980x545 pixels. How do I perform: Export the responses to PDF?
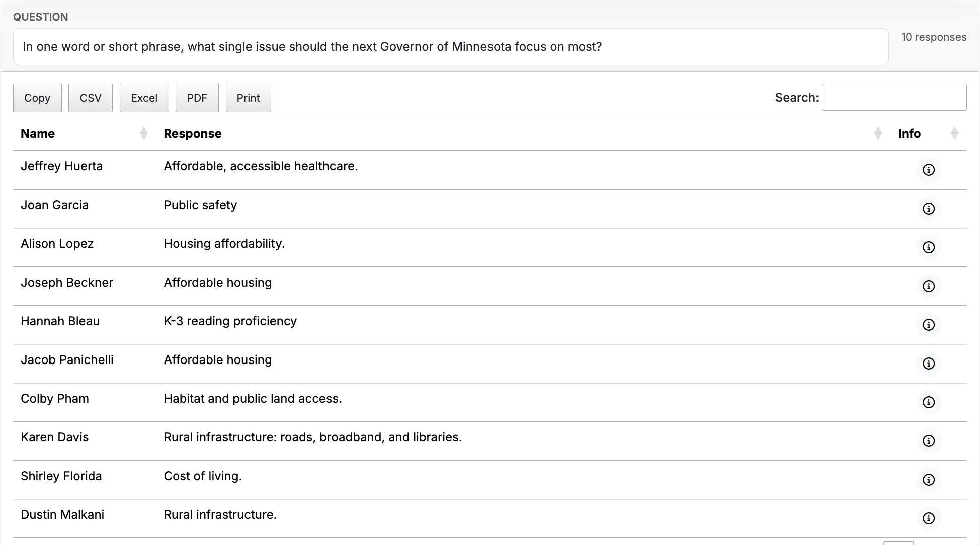(x=197, y=98)
